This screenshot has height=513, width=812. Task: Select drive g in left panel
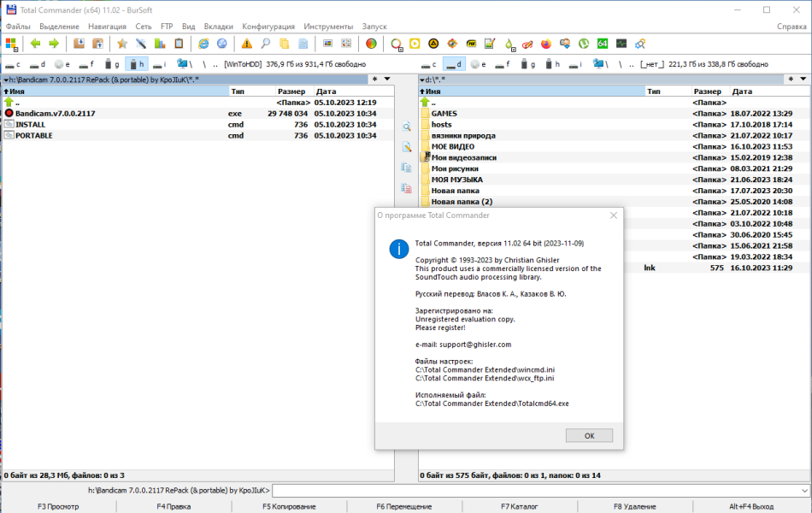112,64
